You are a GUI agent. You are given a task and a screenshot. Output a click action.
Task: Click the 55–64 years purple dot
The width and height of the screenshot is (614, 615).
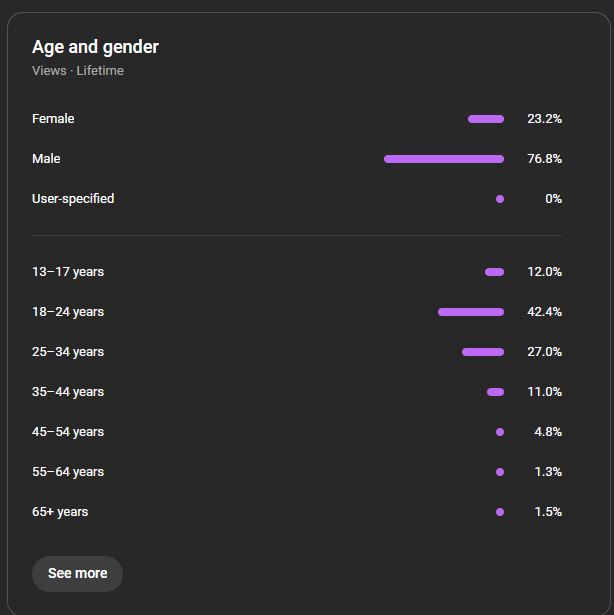[500, 472]
